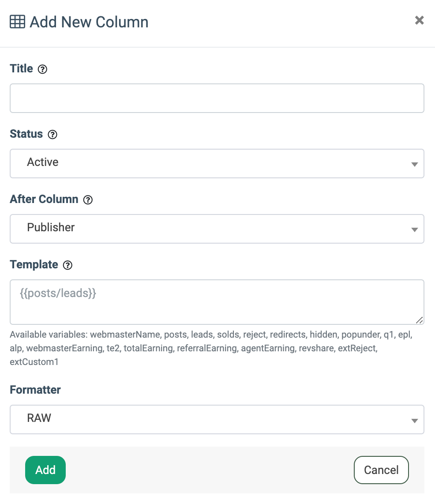
Task: Click the Formatter dropdown arrow
Action: (414, 420)
